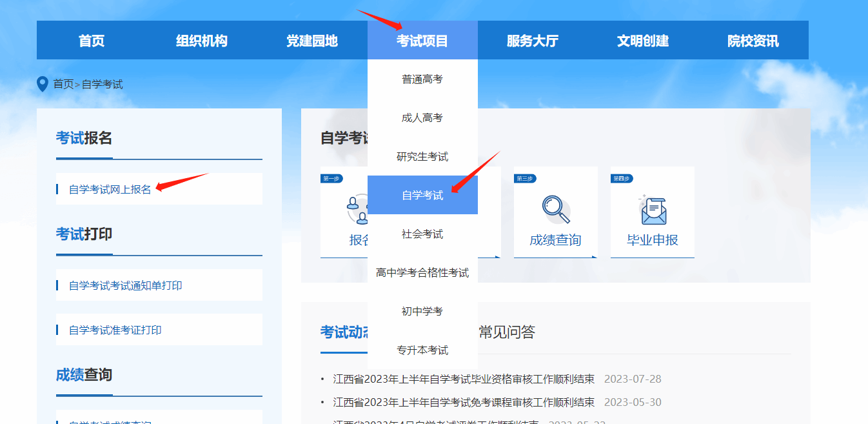The image size is (868, 424).
Task: Click 首页 in the breadcrumb path
Action: pos(63,84)
